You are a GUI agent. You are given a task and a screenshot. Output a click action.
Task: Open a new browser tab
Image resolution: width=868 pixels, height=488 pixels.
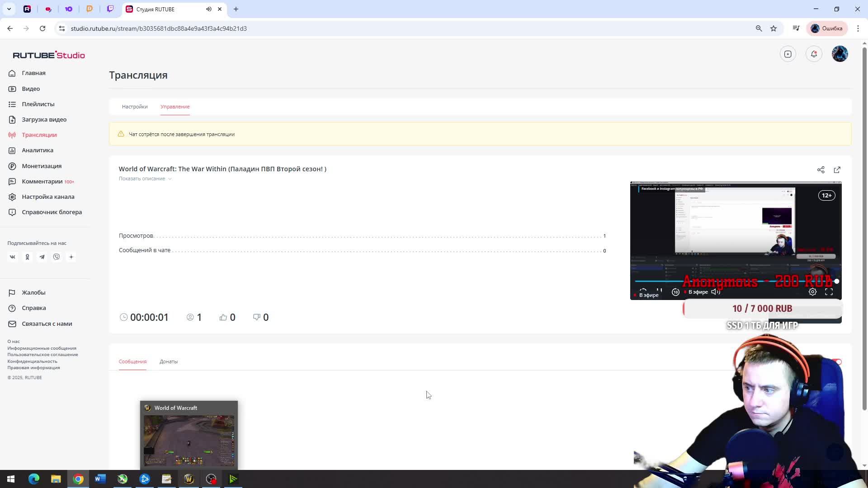point(236,9)
